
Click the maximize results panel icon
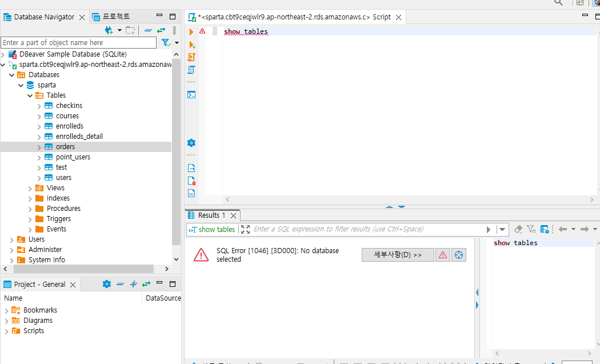click(245, 229)
